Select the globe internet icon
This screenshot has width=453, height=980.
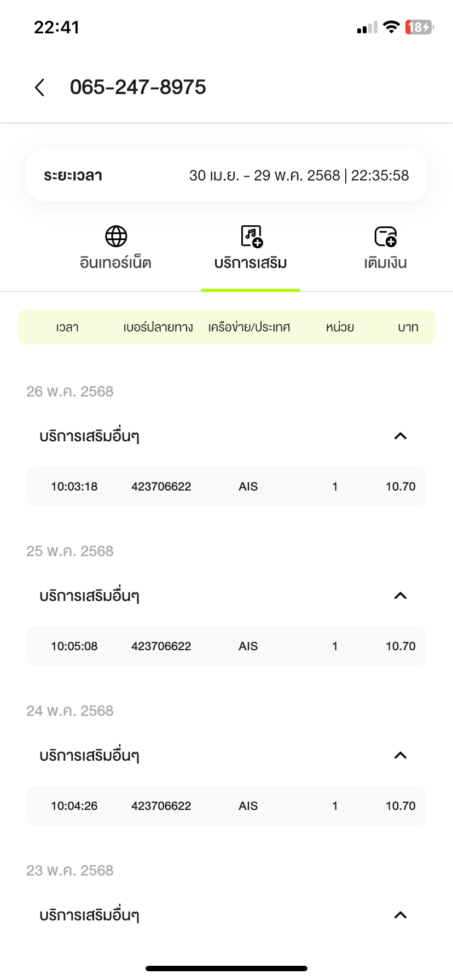(x=116, y=236)
